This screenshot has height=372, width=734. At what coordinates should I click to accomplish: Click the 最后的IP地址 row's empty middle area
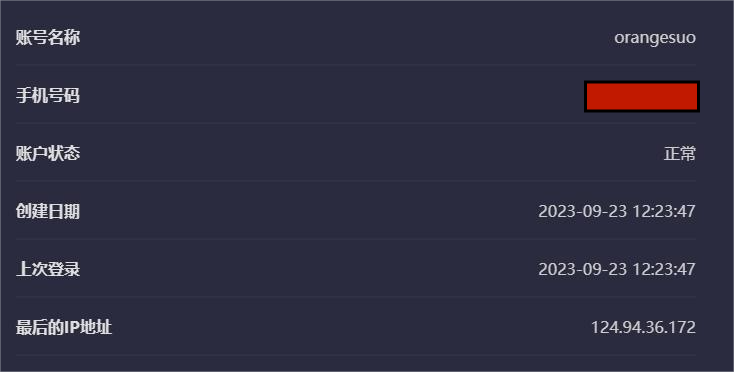point(351,328)
